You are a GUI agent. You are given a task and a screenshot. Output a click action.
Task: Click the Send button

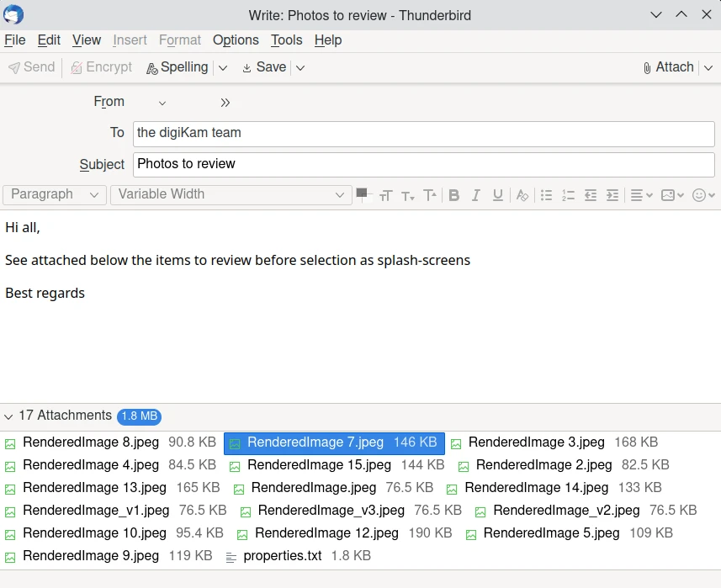point(32,67)
